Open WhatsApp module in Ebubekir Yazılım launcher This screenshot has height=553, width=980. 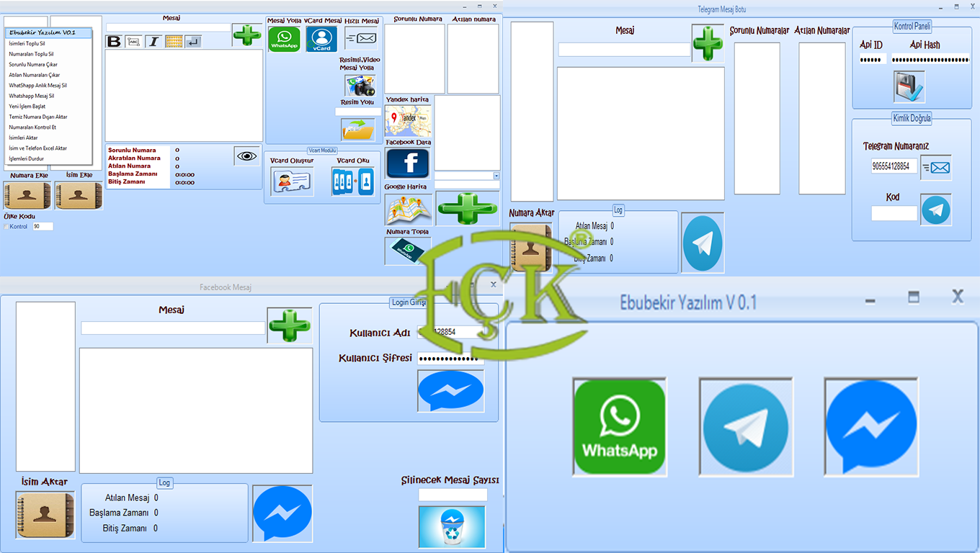pyautogui.click(x=620, y=427)
